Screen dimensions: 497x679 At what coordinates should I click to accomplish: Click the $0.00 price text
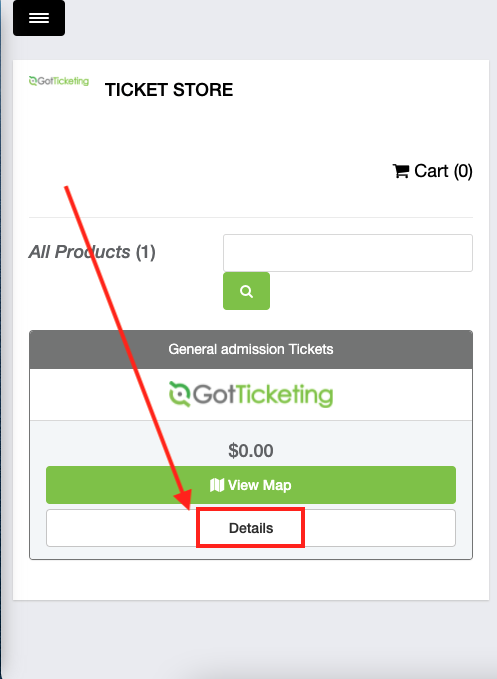tap(251, 451)
